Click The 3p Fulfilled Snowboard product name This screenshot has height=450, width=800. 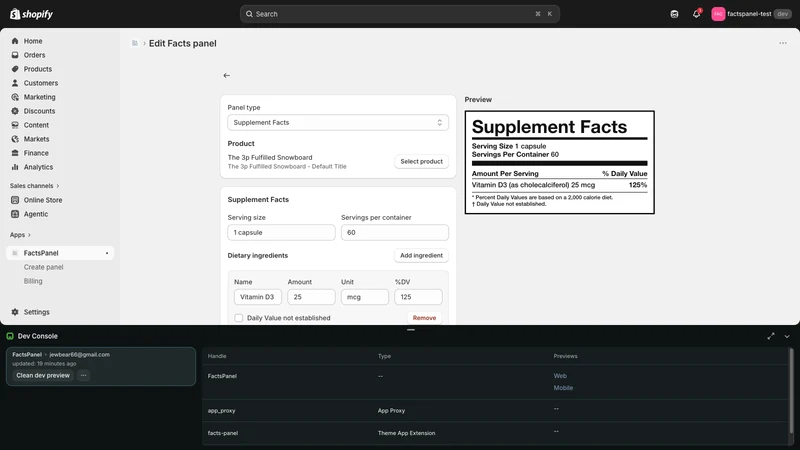270,158
